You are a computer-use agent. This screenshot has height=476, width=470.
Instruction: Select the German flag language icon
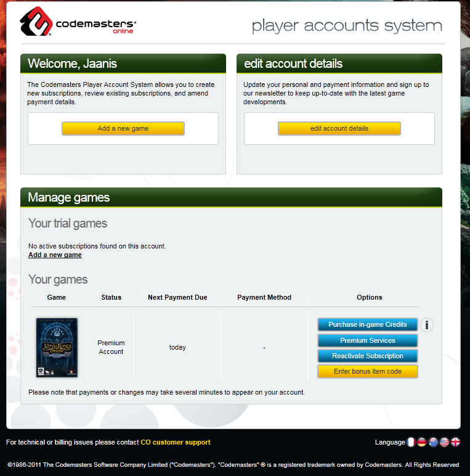[422, 442]
